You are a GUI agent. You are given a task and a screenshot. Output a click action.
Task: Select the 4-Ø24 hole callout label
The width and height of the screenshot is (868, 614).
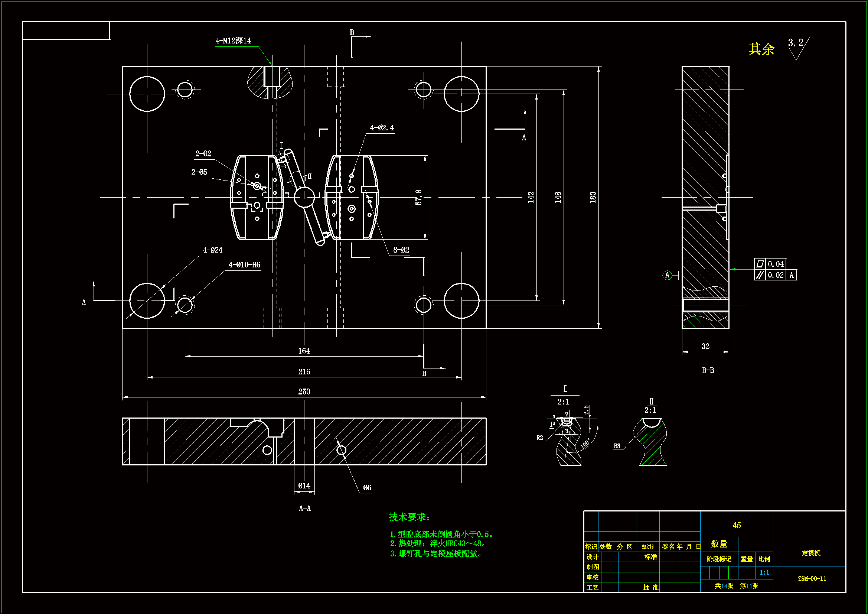click(x=212, y=250)
